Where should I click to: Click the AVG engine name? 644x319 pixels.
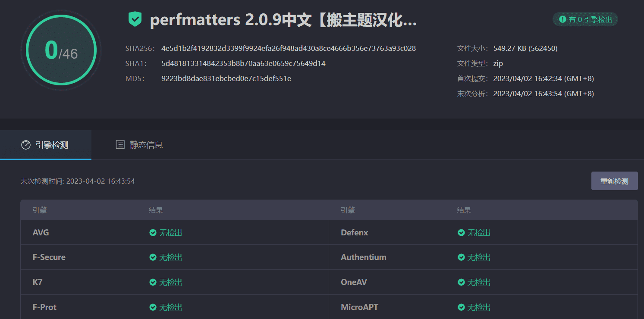click(x=41, y=233)
